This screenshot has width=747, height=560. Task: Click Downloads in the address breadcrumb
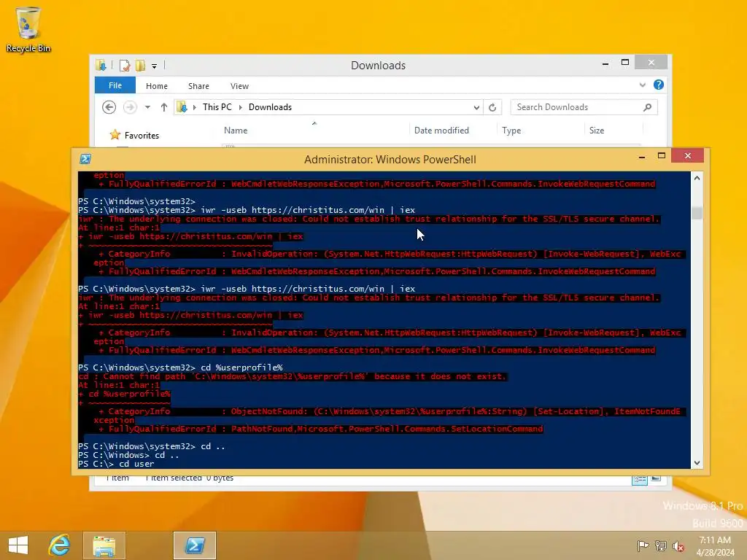[x=270, y=107]
